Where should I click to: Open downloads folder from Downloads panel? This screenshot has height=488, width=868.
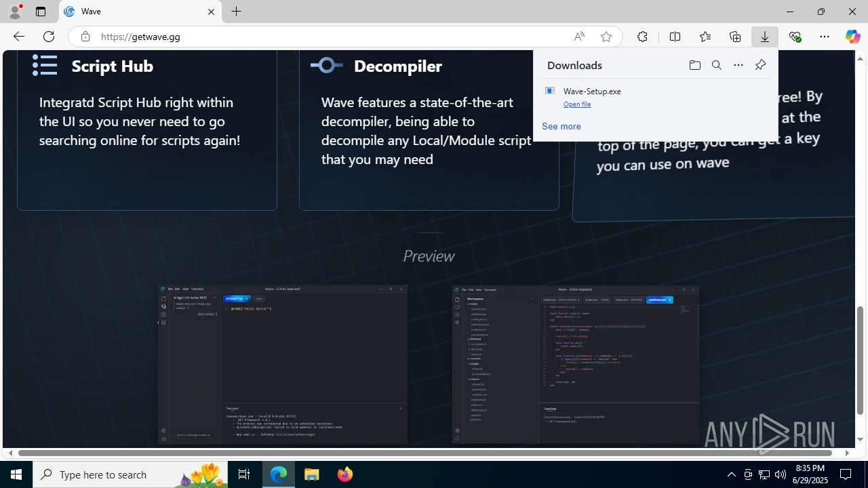[x=694, y=65]
